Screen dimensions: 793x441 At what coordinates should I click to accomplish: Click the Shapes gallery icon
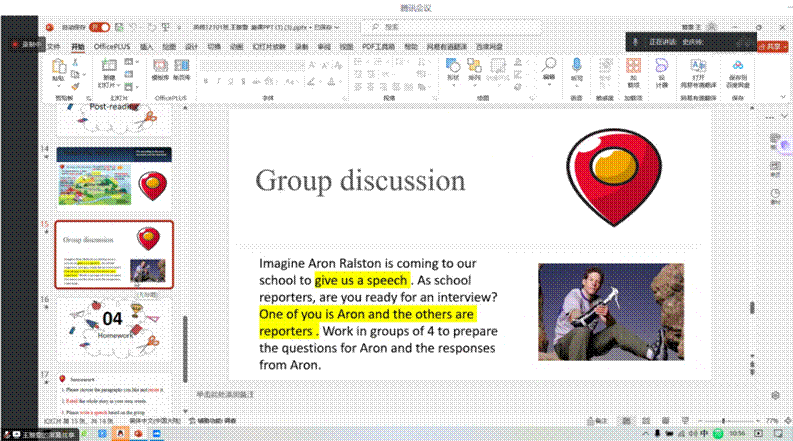click(x=453, y=68)
